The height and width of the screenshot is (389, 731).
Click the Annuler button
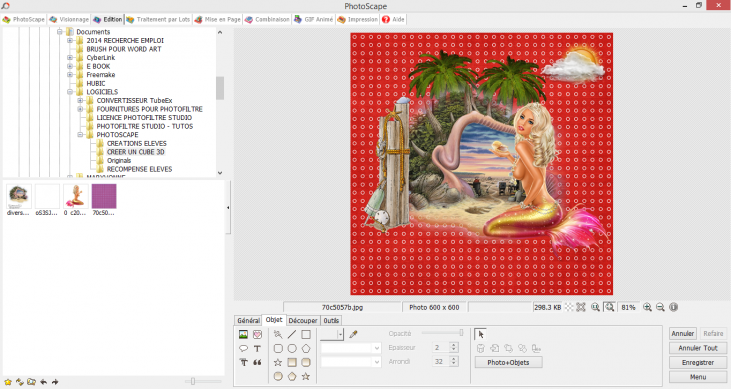pyautogui.click(x=683, y=333)
